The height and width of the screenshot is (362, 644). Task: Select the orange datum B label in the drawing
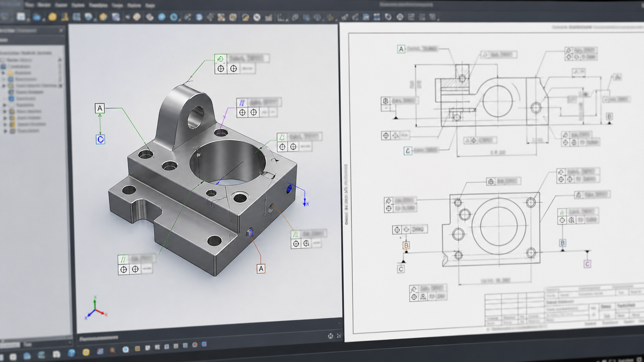tap(406, 246)
